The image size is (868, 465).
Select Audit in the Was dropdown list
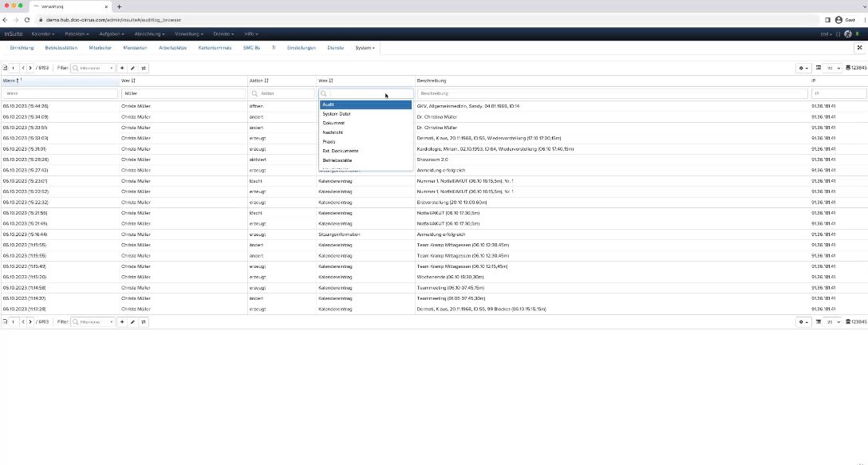pyautogui.click(x=365, y=104)
